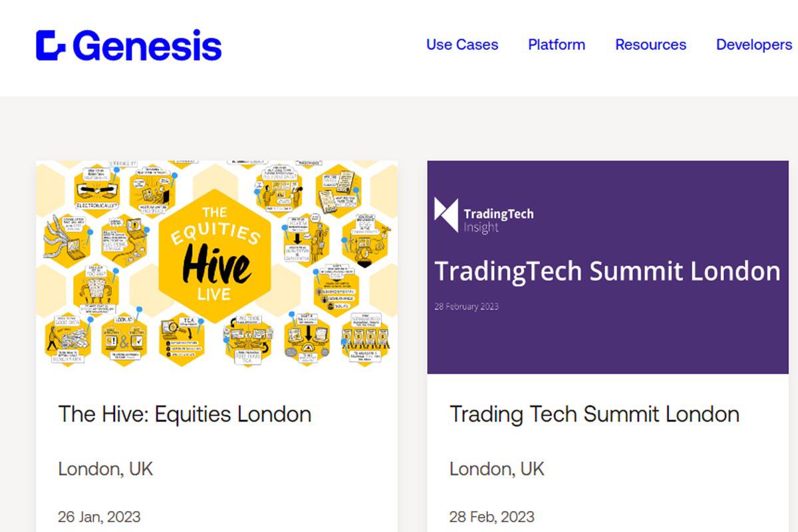Screen dimensions: 798x532
Task: Click the '28 Feb, 2023' event date
Action: coord(492,517)
